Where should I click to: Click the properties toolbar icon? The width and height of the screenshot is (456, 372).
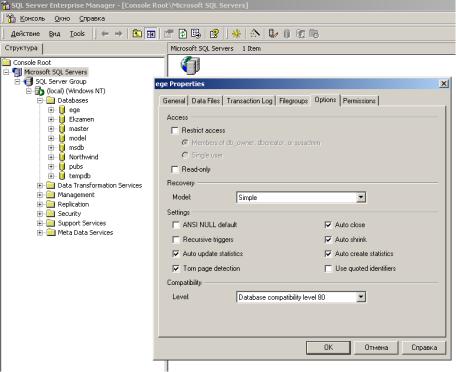tap(169, 34)
